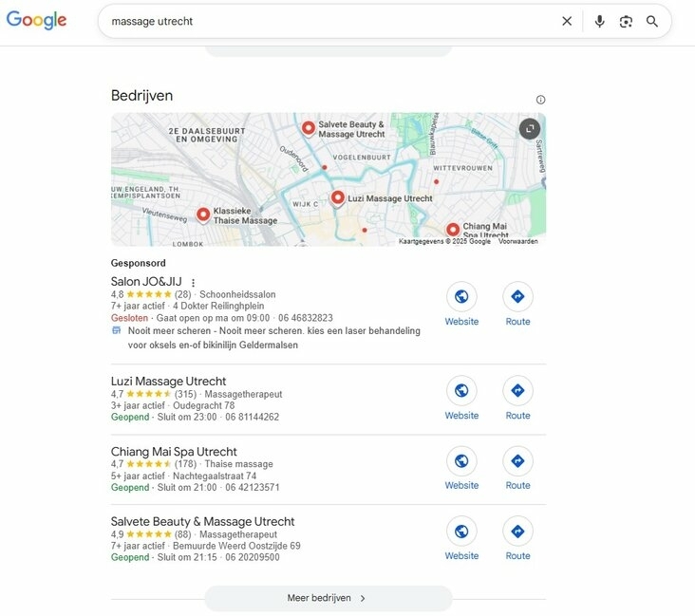695x616 pixels.
Task: Select Klassieke Thaise Massage map pin
Action: (203, 215)
